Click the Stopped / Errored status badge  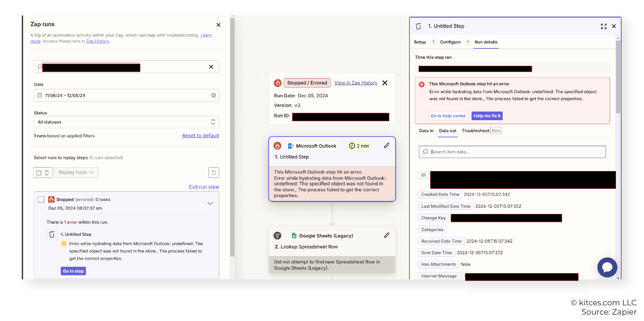pyautogui.click(x=307, y=83)
